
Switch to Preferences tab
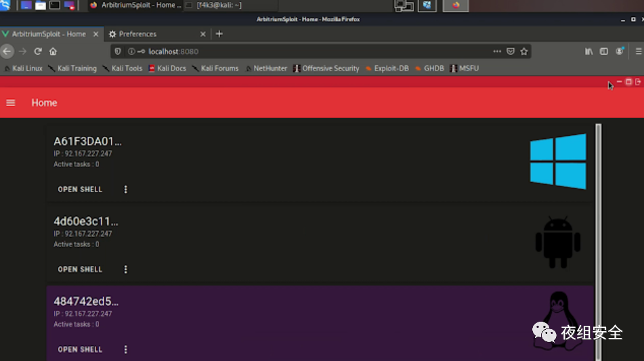click(137, 34)
